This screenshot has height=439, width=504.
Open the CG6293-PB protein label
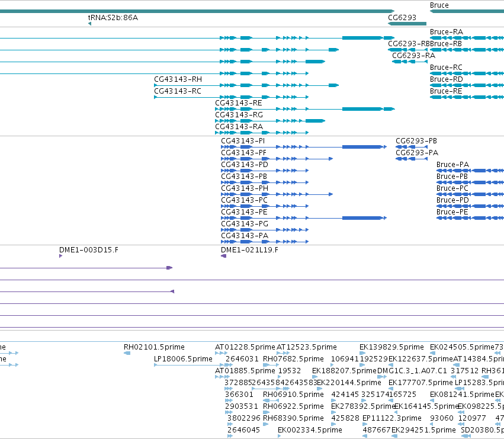pos(416,141)
